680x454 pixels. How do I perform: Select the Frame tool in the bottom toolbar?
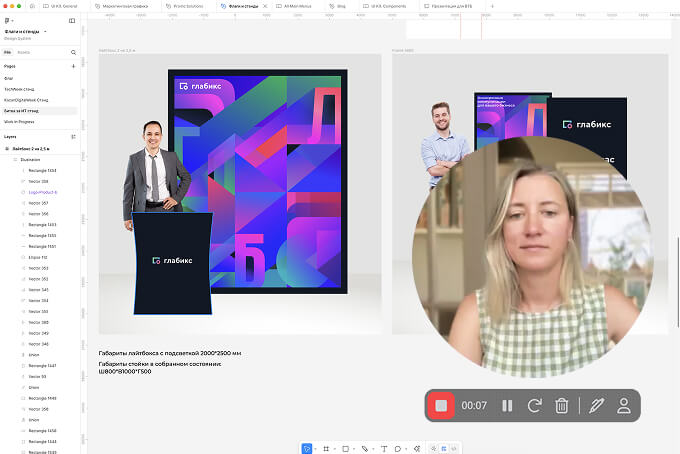click(326, 449)
